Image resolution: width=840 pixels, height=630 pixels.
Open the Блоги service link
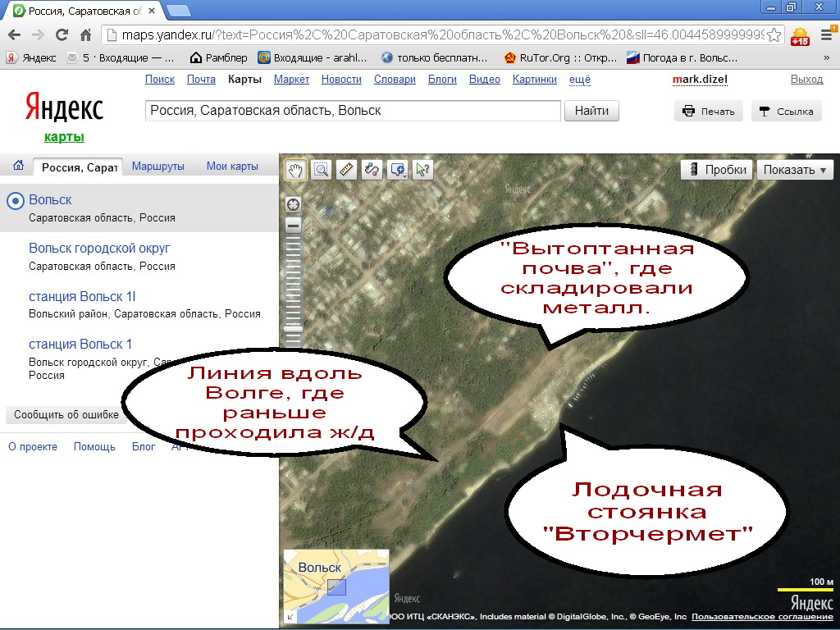pyautogui.click(x=442, y=80)
